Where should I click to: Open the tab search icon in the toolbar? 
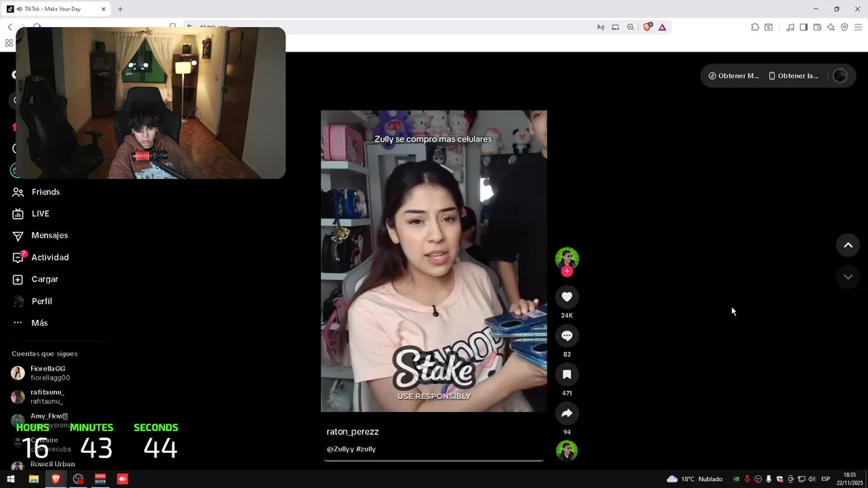[x=768, y=27]
